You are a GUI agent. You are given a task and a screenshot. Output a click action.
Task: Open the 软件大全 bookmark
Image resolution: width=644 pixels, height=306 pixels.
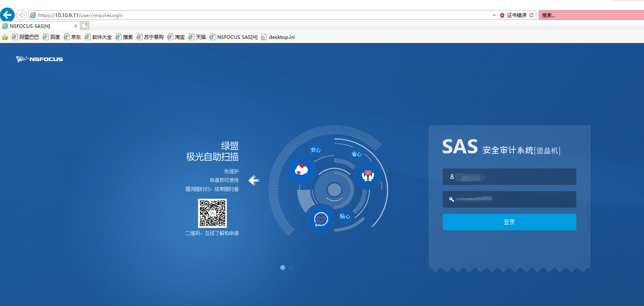[98, 37]
